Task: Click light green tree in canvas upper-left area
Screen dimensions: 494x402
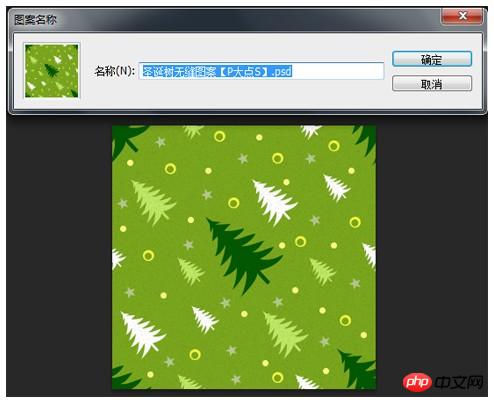Action: tap(153, 201)
